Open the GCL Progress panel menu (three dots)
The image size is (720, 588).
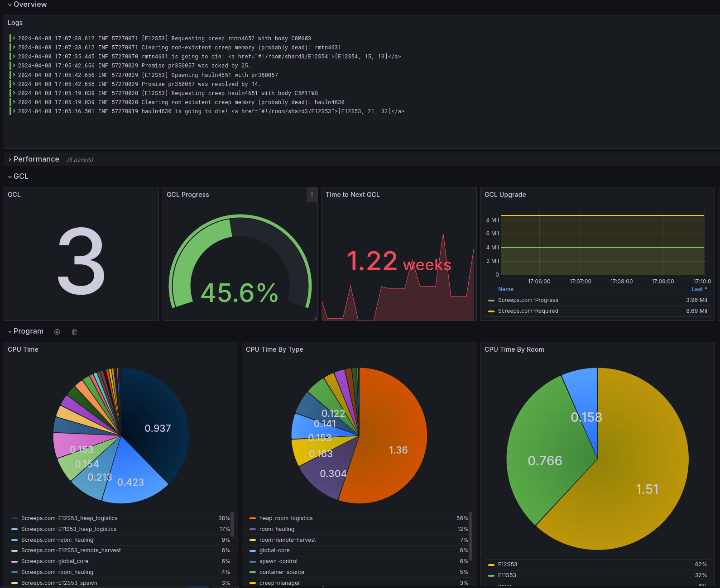point(312,195)
